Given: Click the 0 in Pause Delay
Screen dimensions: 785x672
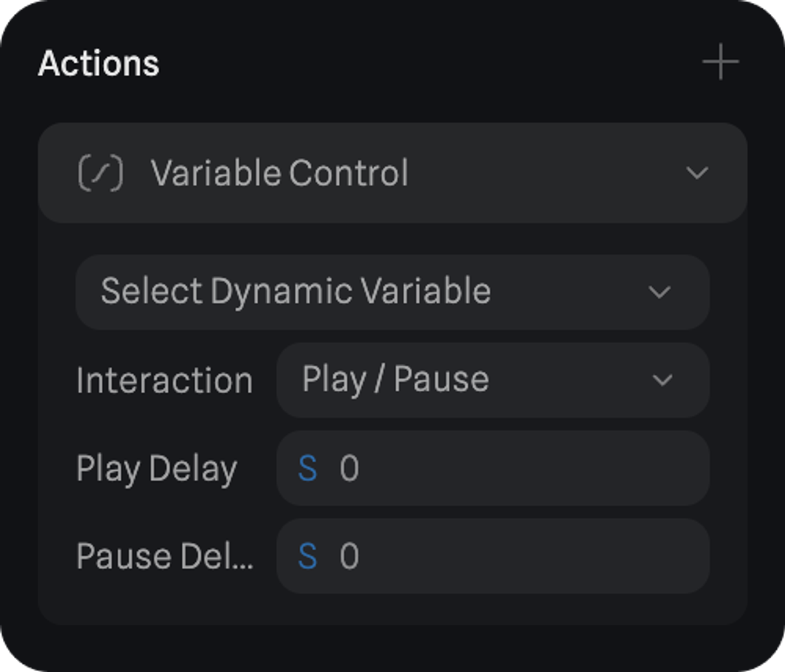Looking at the screenshot, I should pos(349,556).
